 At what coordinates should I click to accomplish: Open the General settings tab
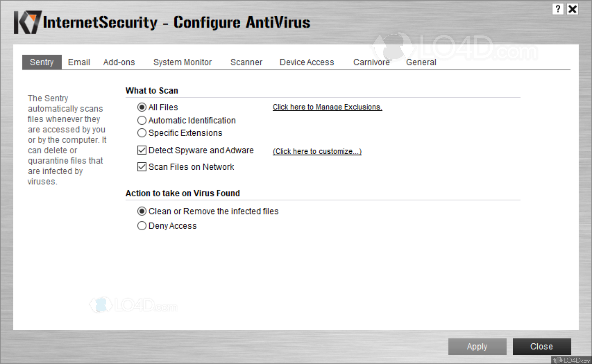pyautogui.click(x=421, y=62)
